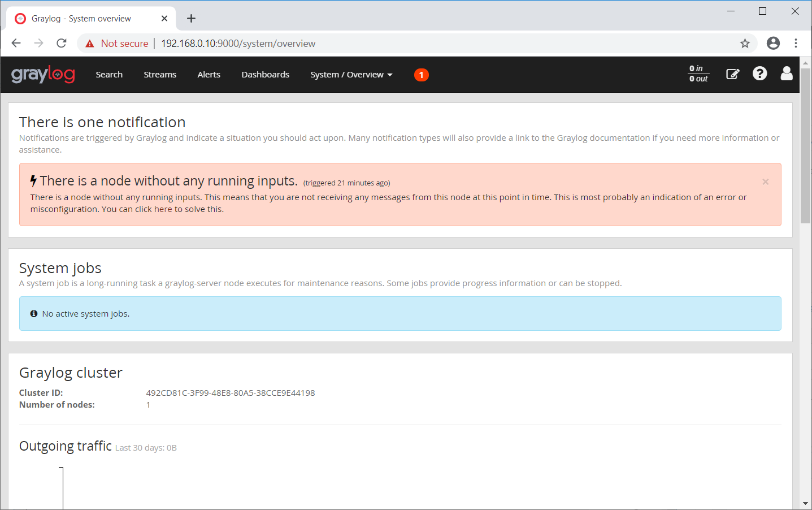
Task: Open the user profile menu icon
Action: 787,74
